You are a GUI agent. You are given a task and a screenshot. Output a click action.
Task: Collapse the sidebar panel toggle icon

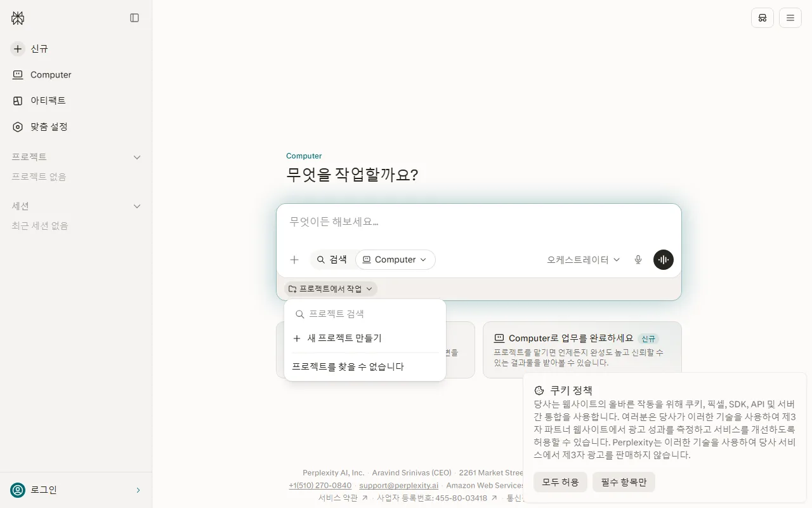[x=134, y=18]
